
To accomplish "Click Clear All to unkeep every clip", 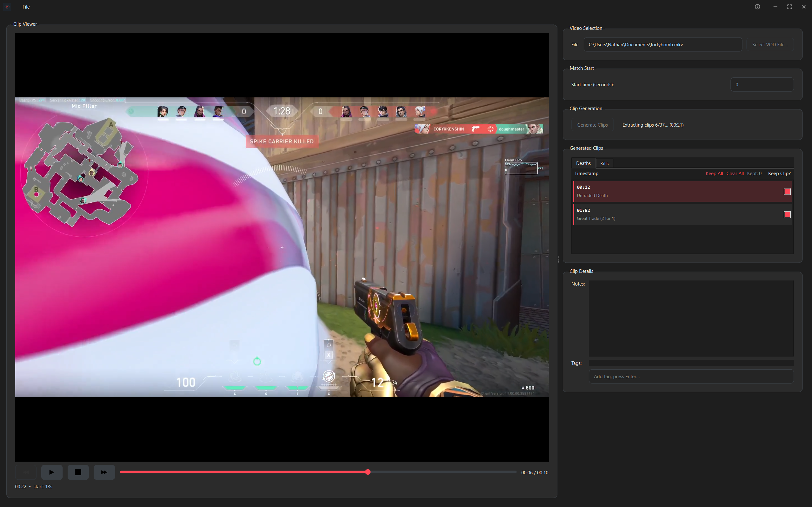I will (735, 173).
